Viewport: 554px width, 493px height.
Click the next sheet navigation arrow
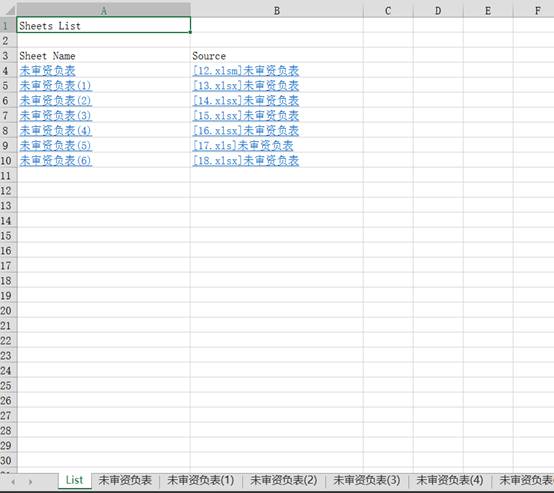click(x=30, y=481)
